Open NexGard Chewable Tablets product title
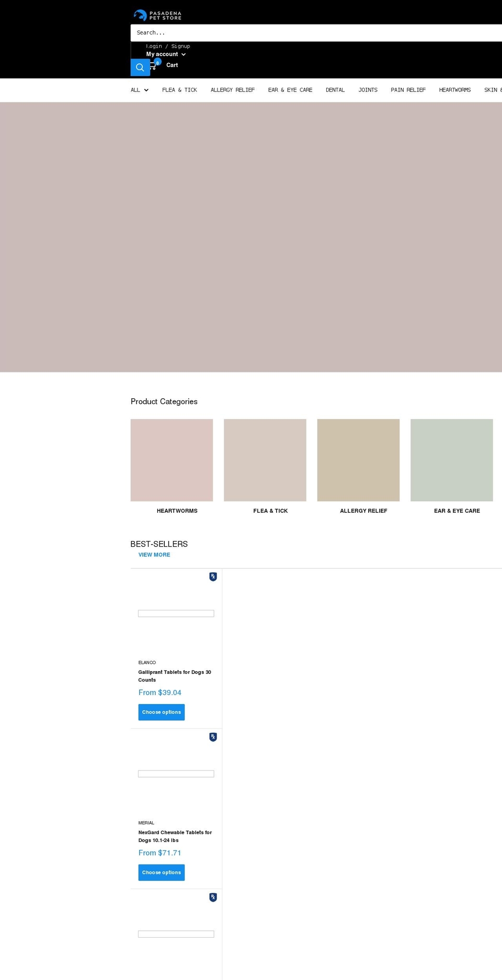The height and width of the screenshot is (980, 502). (175, 836)
